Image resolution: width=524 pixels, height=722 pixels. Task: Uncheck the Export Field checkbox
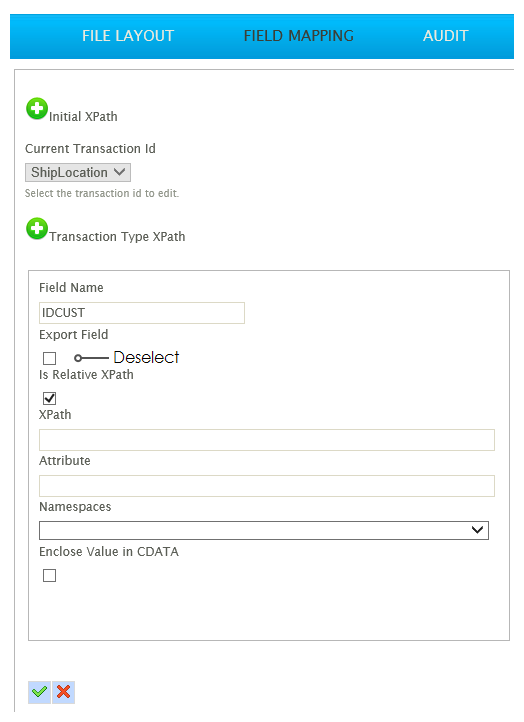point(49,358)
